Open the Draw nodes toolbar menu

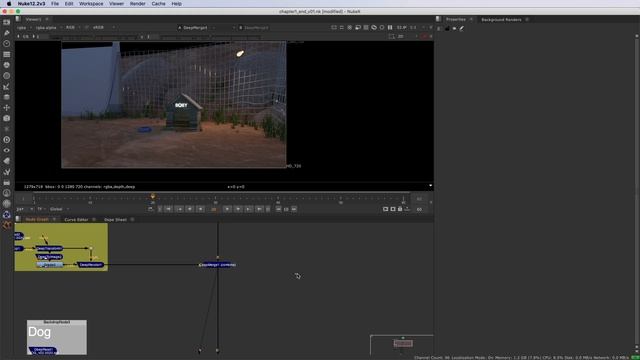pyautogui.click(x=7, y=33)
